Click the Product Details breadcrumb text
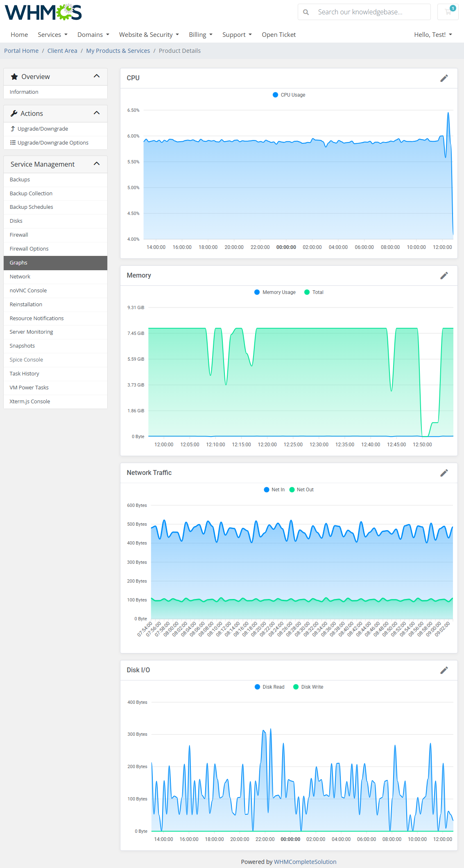The height and width of the screenshot is (868, 464). (180, 51)
